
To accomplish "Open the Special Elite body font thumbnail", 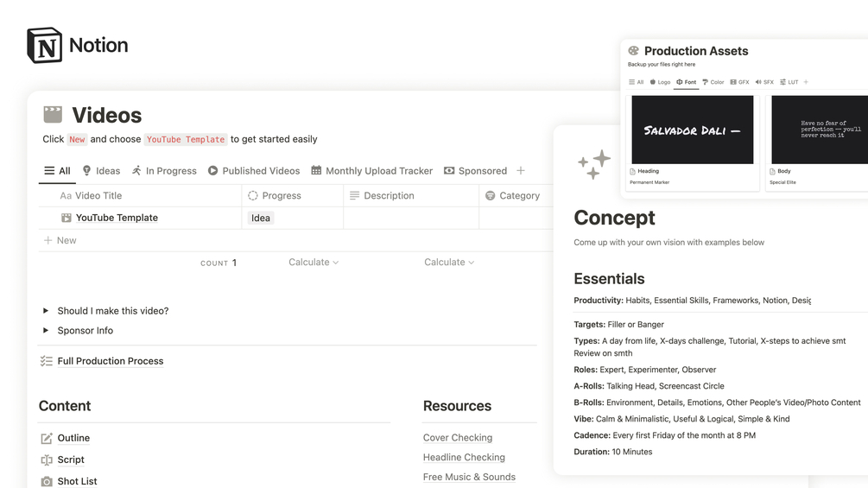I will [x=820, y=130].
